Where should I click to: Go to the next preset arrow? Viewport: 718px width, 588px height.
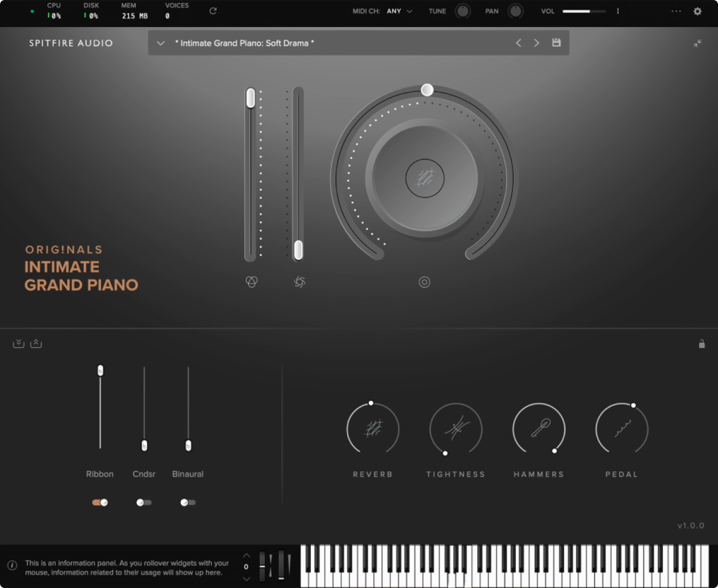pos(536,43)
